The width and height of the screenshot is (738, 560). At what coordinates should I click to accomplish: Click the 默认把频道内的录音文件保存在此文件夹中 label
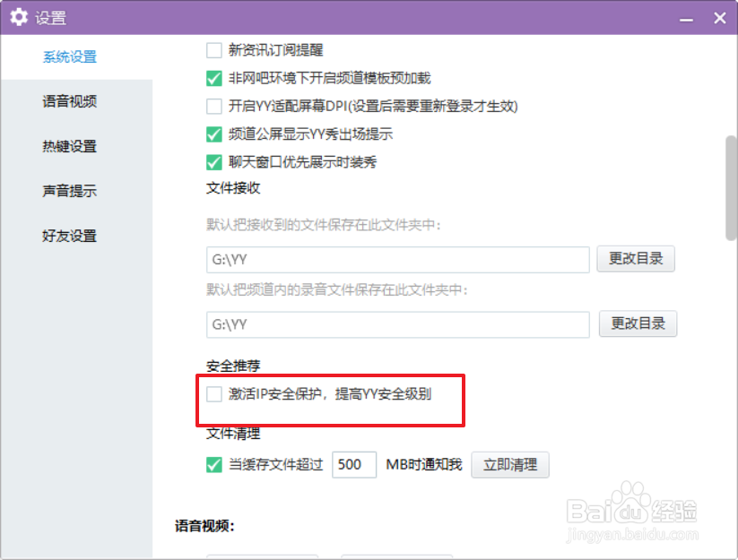coord(337,289)
